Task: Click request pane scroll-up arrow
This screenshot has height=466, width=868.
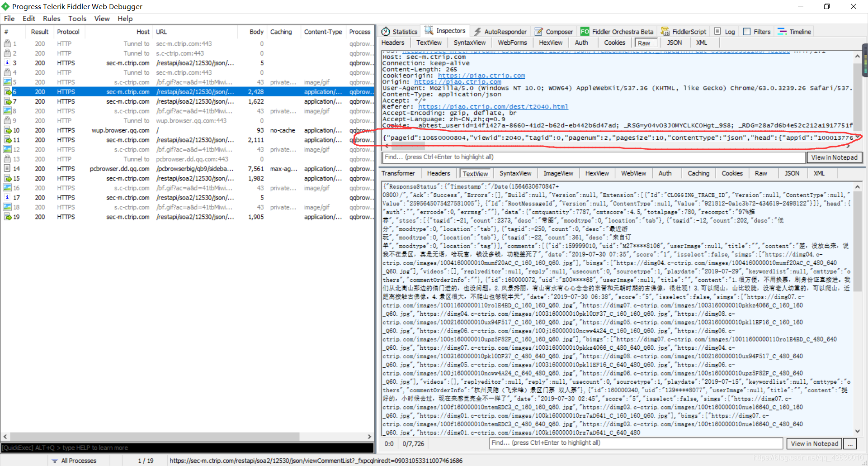Action: (x=858, y=57)
